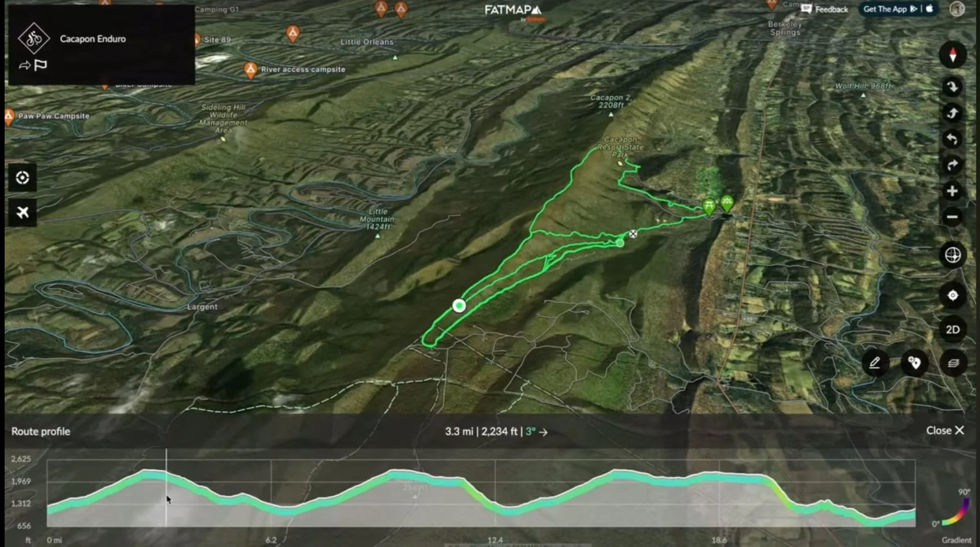The height and width of the screenshot is (547, 980).
Task: Tilt the camera view downward
Action: (952, 87)
